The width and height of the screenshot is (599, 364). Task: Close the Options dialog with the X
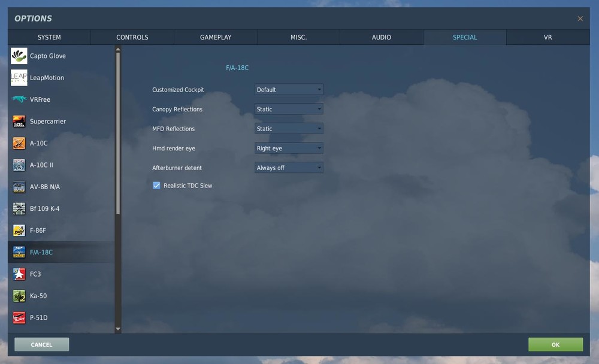pos(580,19)
